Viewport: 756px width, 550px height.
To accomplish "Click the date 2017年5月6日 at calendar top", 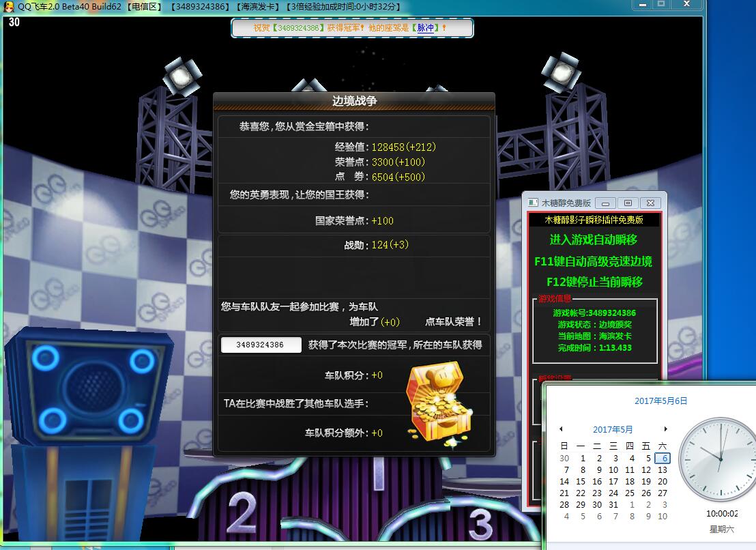I will pos(660,401).
